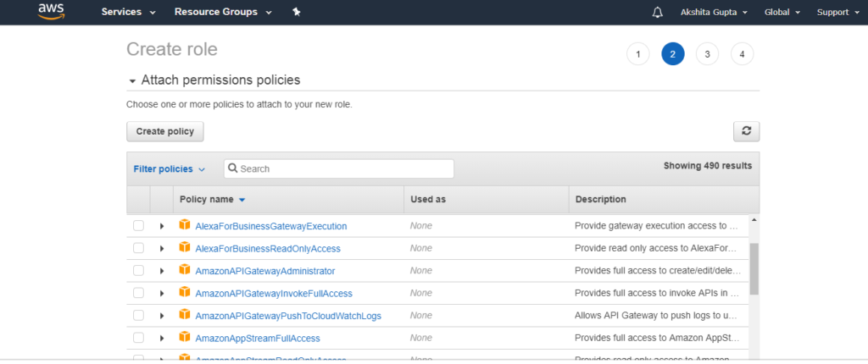Expand the AmazonAPIGatewayAdministrator policy row
This screenshot has width=868, height=364.
[162, 271]
